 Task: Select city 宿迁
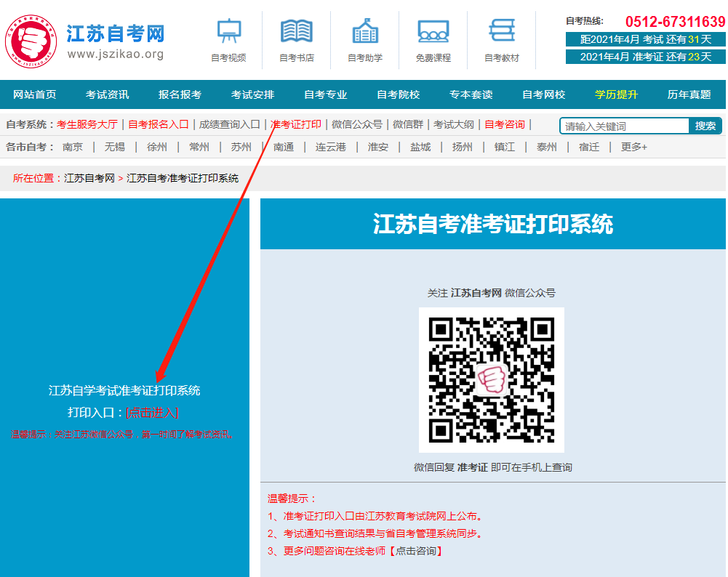[x=589, y=147]
